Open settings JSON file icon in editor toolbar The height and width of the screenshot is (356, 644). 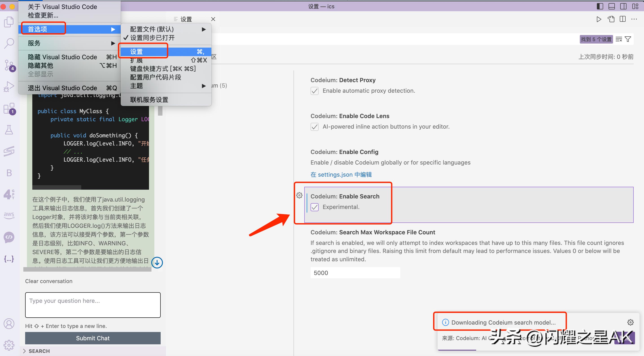coord(611,19)
